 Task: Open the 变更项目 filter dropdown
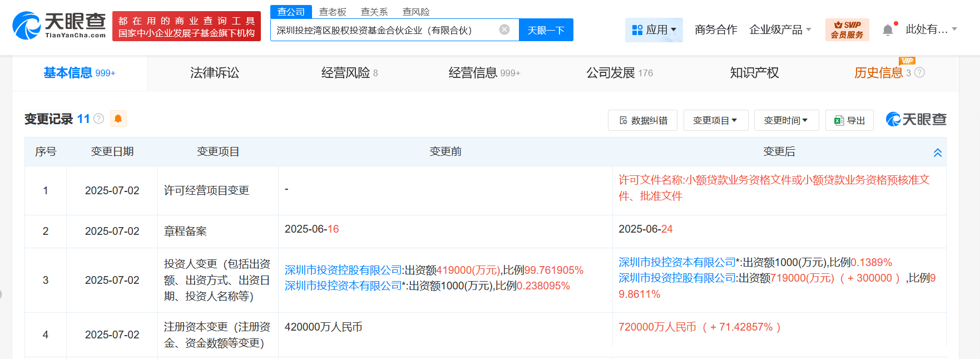click(x=715, y=120)
